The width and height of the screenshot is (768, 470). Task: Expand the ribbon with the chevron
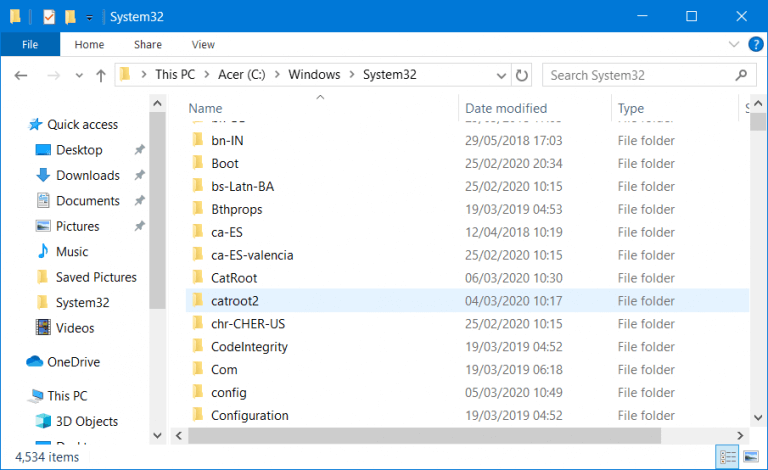[x=734, y=45]
